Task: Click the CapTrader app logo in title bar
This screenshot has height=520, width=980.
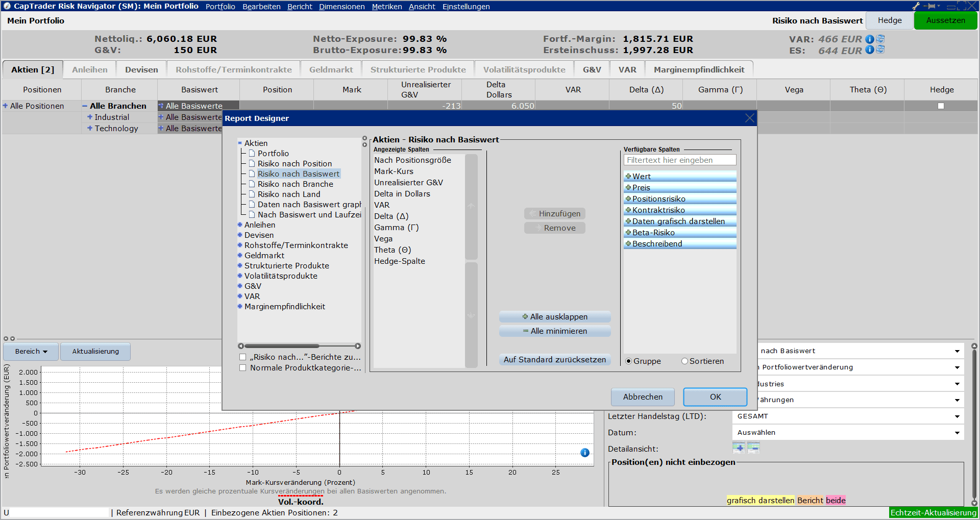Action: click(7, 6)
